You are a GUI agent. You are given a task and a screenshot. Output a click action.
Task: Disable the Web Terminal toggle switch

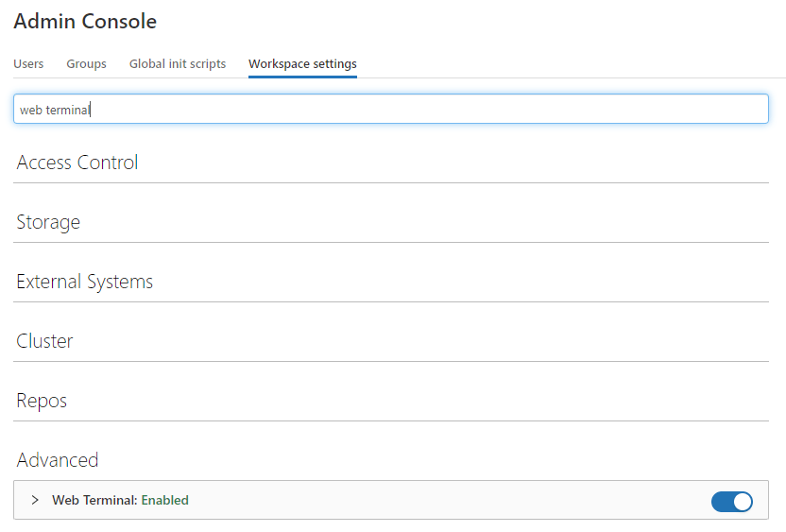click(732, 502)
